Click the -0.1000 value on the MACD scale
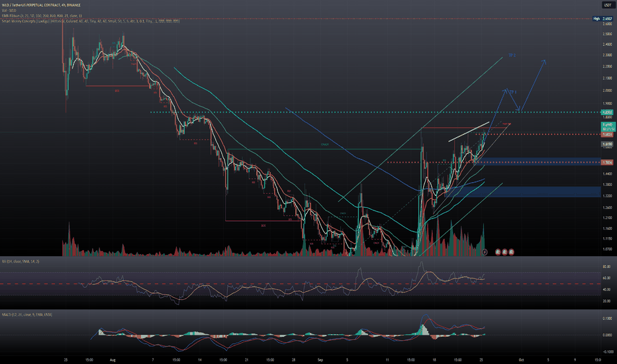617x364 pixels. [607, 352]
